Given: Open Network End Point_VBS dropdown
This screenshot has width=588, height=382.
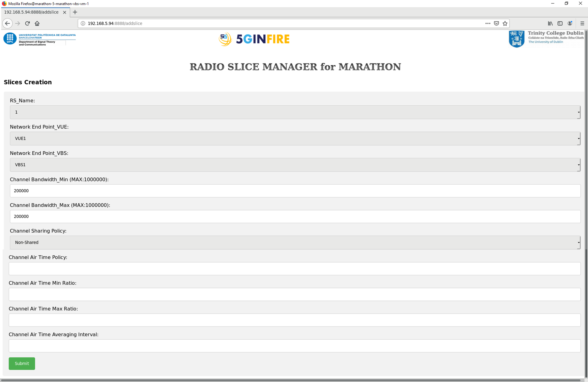Looking at the screenshot, I should [x=295, y=165].
